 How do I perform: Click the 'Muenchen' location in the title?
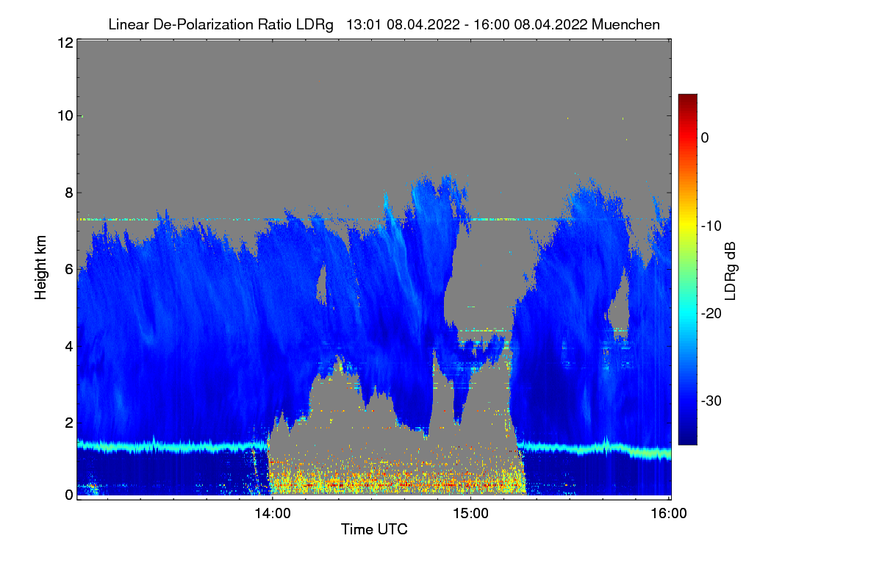(x=625, y=24)
